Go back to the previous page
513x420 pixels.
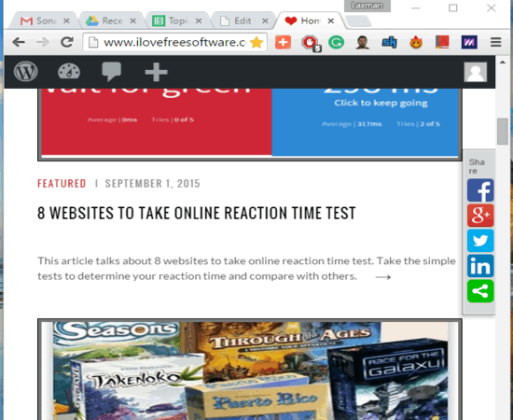coord(19,42)
